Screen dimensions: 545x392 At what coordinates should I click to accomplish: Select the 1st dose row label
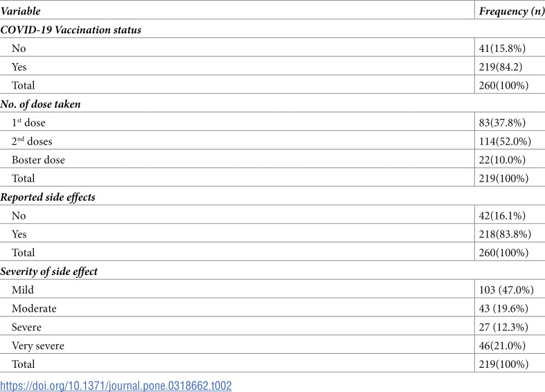pyautogui.click(x=28, y=123)
